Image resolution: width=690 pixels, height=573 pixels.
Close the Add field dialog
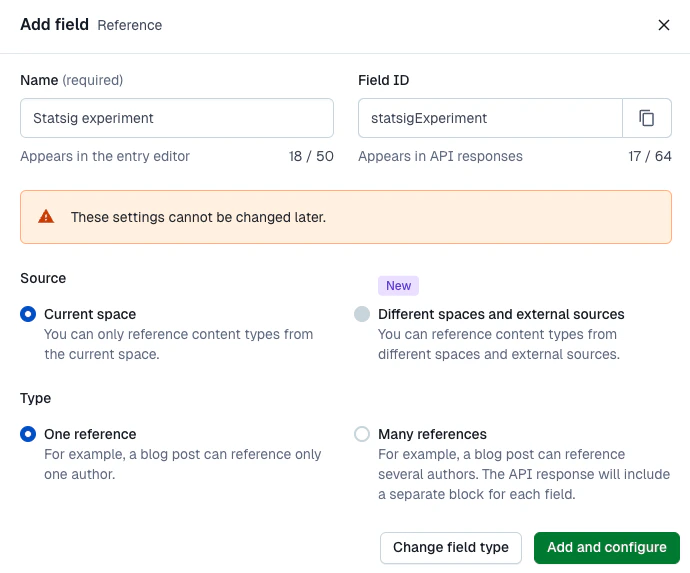[664, 25]
